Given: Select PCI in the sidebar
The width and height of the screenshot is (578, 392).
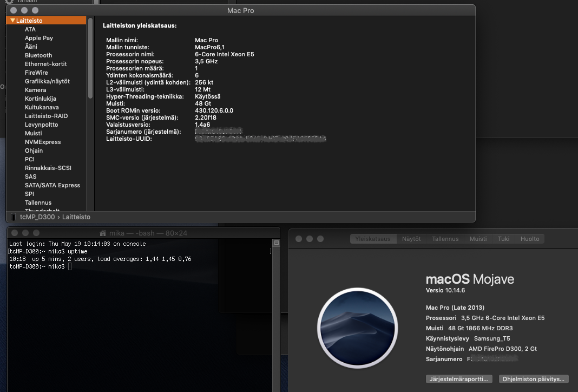Looking at the screenshot, I should [29, 159].
